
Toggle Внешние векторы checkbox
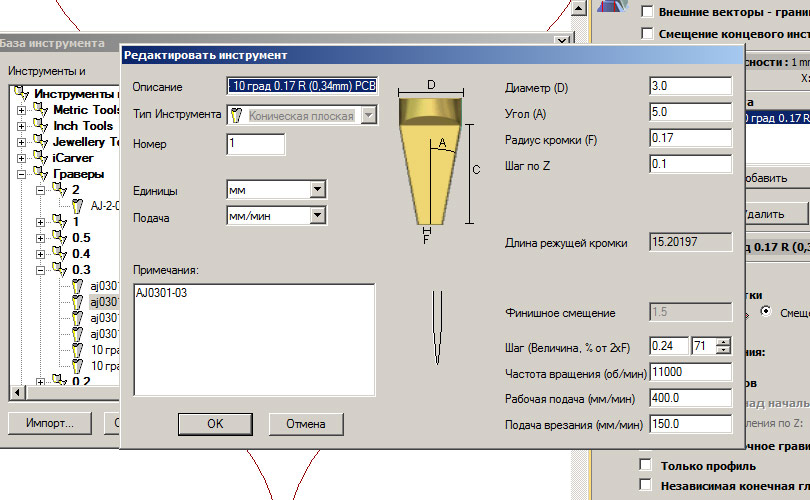pos(647,11)
